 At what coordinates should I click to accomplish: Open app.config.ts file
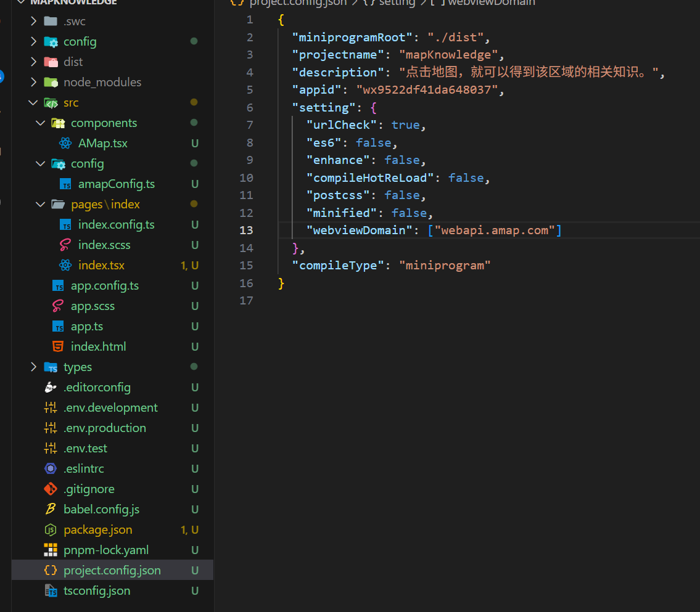coord(105,285)
